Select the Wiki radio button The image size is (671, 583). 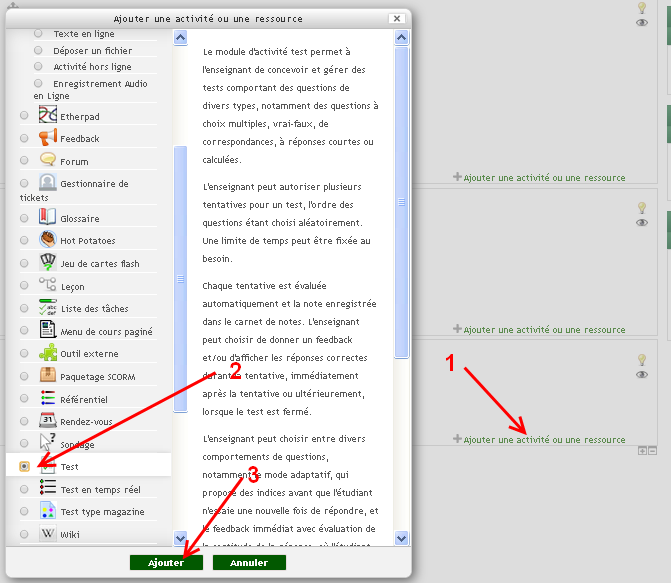[x=24, y=534]
